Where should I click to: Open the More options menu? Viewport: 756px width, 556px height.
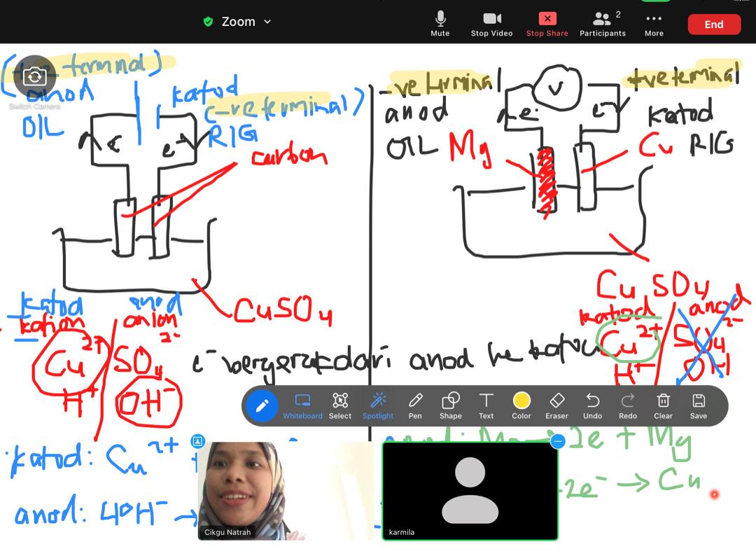(x=654, y=23)
